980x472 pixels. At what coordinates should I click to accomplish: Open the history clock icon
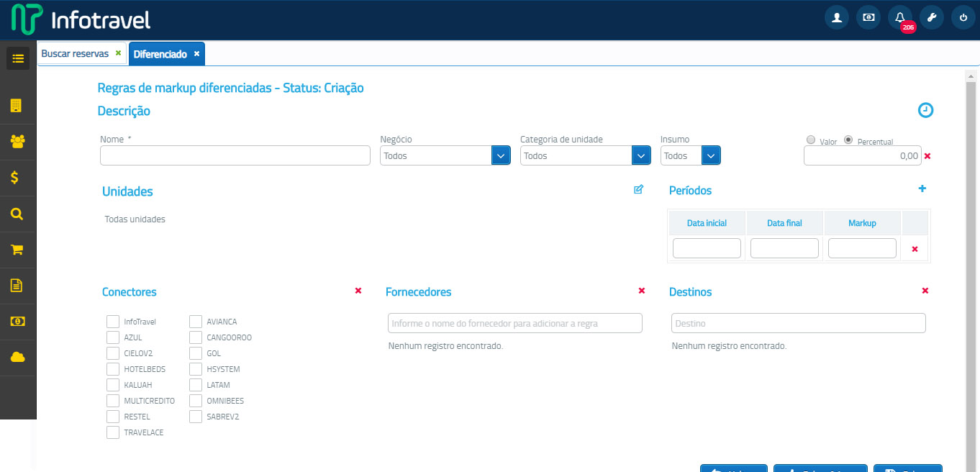[925, 110]
